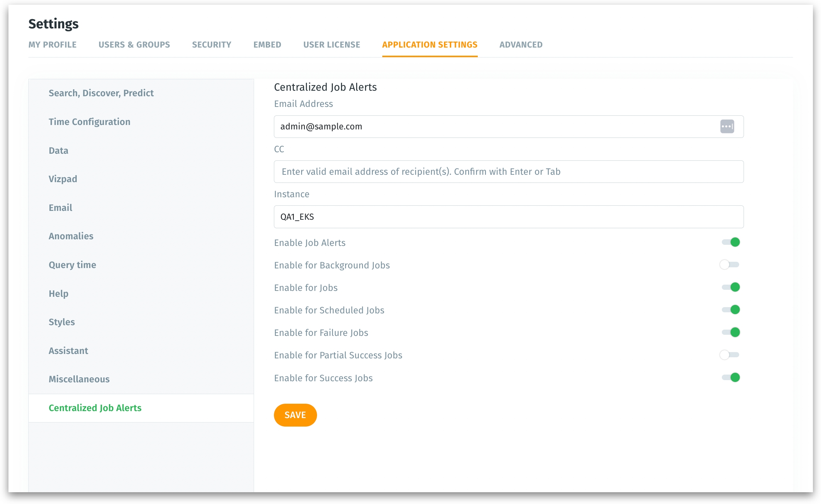This screenshot has width=821, height=504.
Task: Open Styles settings section
Action: click(141, 322)
